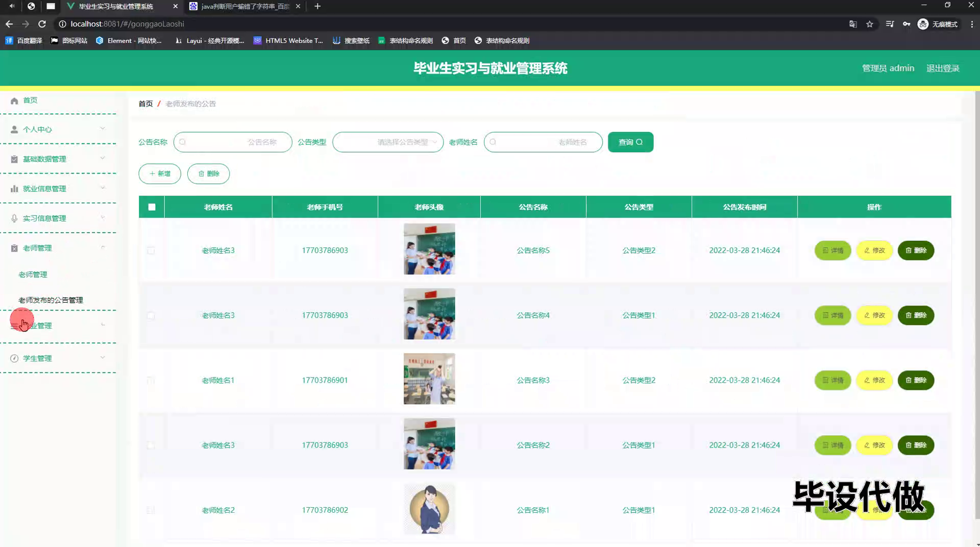Toggle the select-all header checkbox
This screenshot has height=547, width=980.
coord(152,207)
